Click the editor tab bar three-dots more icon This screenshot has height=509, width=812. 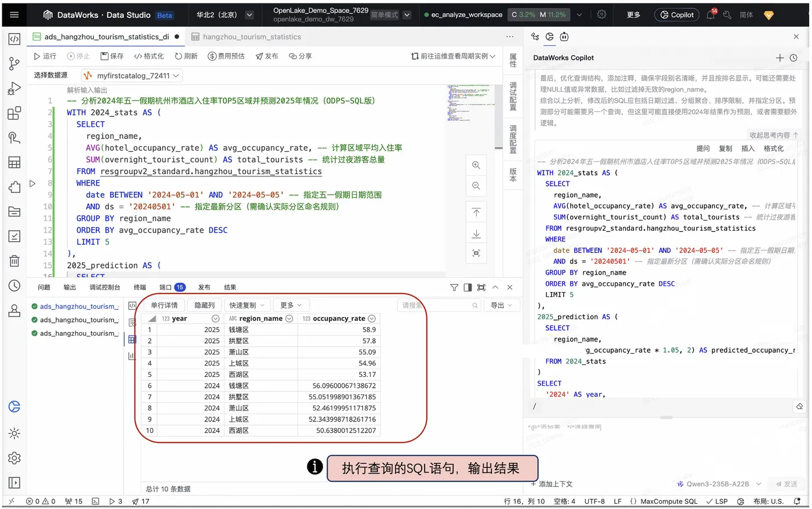510,37
